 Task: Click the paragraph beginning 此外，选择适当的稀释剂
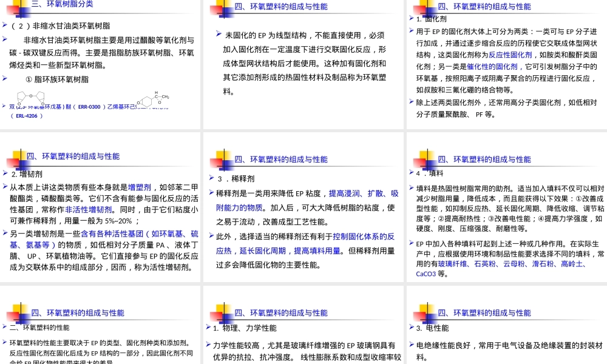pos(305,251)
